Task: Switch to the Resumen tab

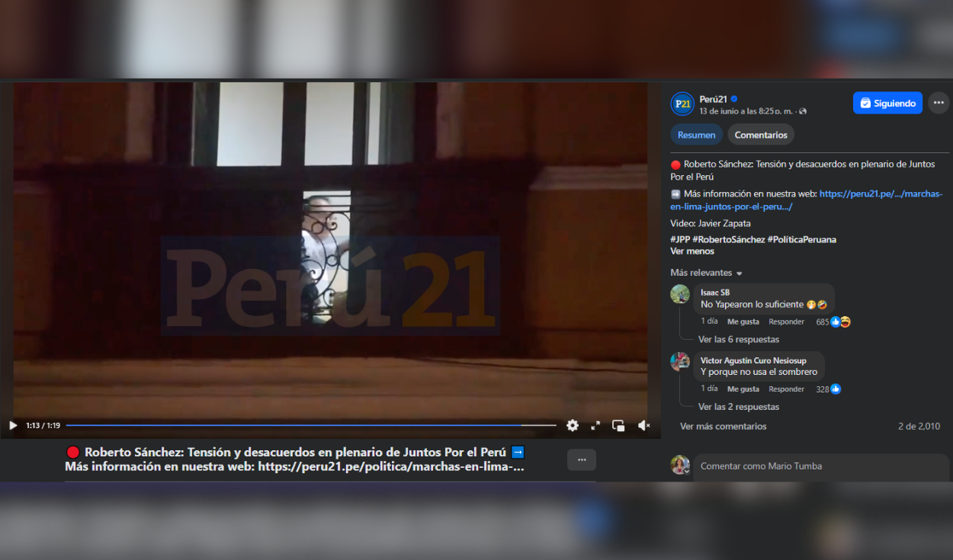Action: coord(697,135)
